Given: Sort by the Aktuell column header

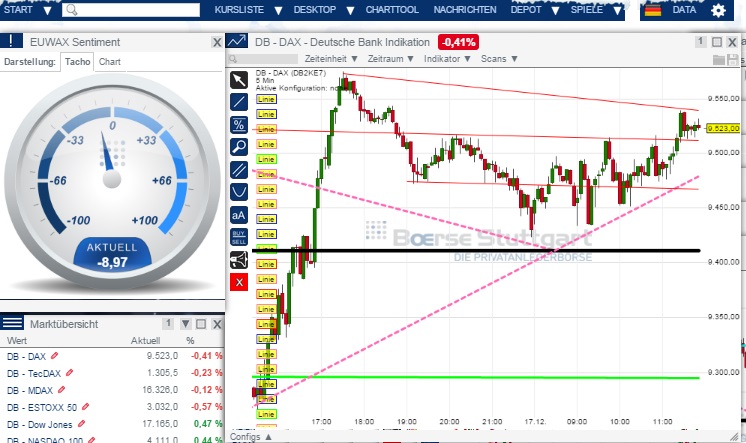Looking at the screenshot, I should 145,341.
